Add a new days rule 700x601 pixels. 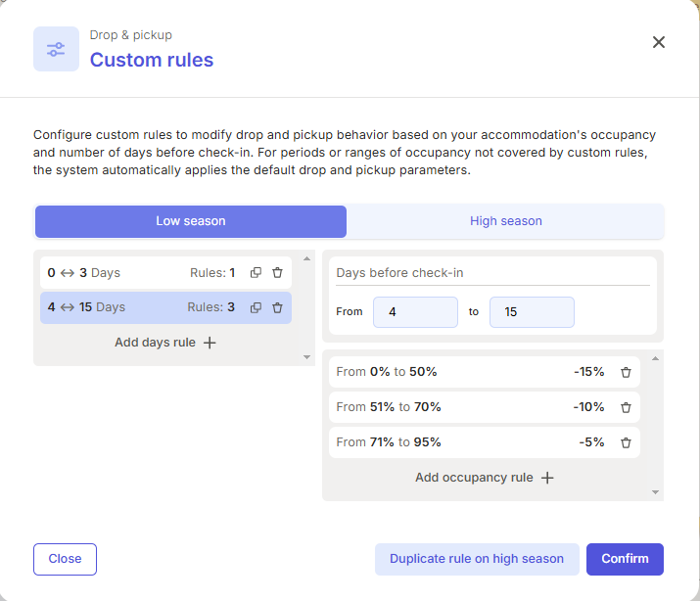[165, 343]
